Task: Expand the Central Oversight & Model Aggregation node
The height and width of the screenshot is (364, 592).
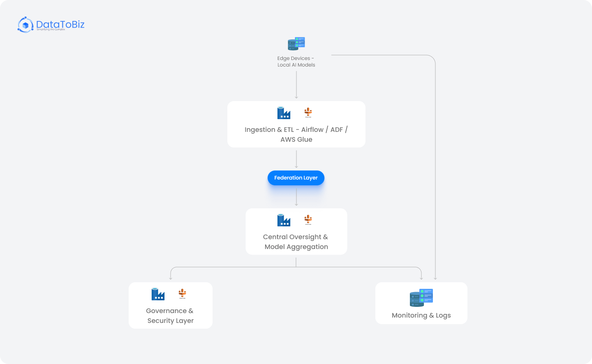Action: coord(296,231)
